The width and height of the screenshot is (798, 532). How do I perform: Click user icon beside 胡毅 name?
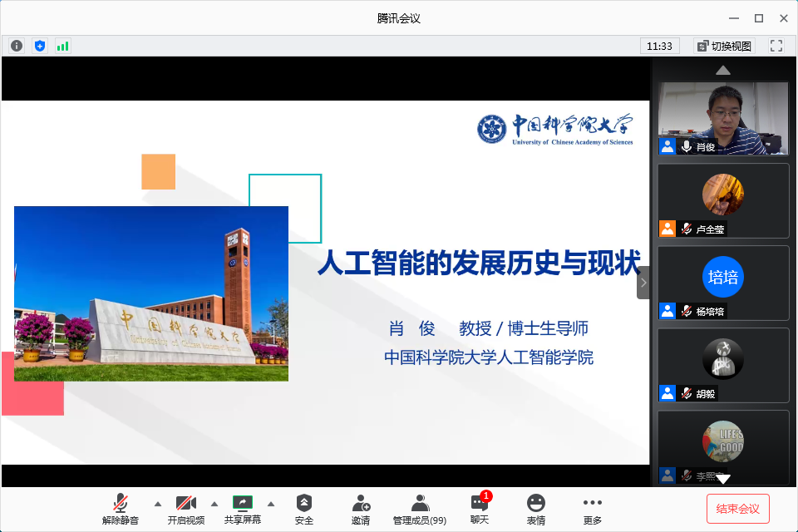pos(667,393)
